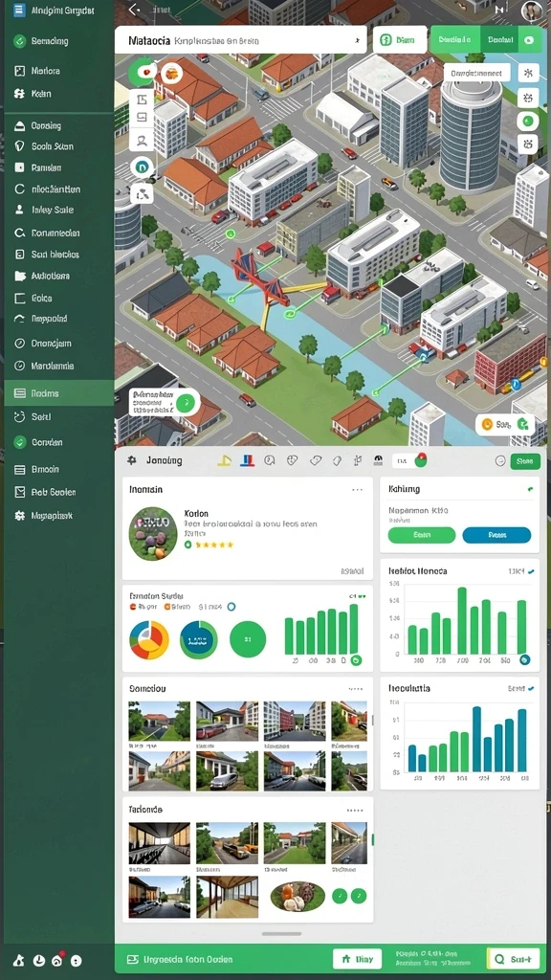
Task: Click the magnifier icon in panel toolbar
Action: click(x=270, y=460)
